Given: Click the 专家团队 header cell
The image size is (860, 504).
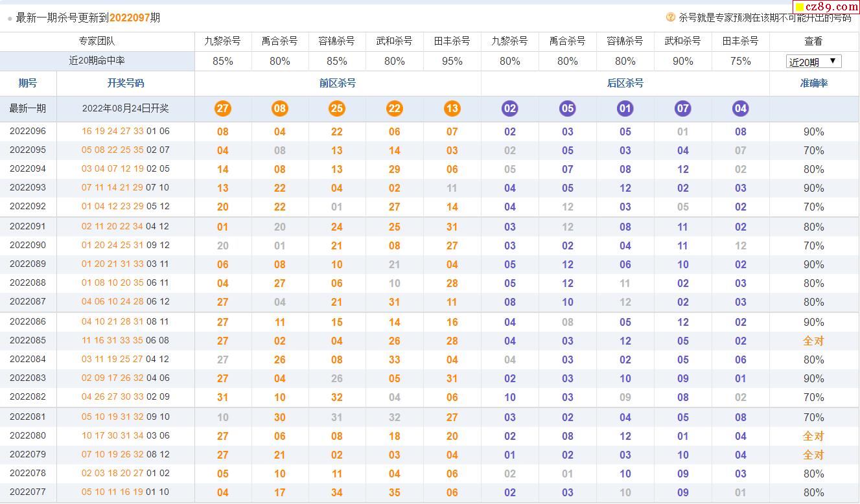Looking at the screenshot, I should point(97,41).
